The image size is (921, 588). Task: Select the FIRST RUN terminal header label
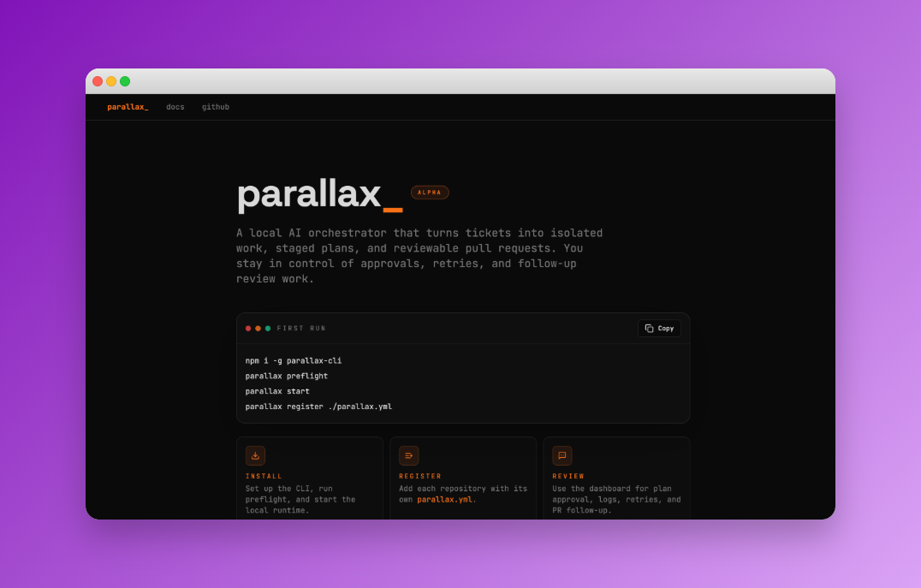[300, 328]
